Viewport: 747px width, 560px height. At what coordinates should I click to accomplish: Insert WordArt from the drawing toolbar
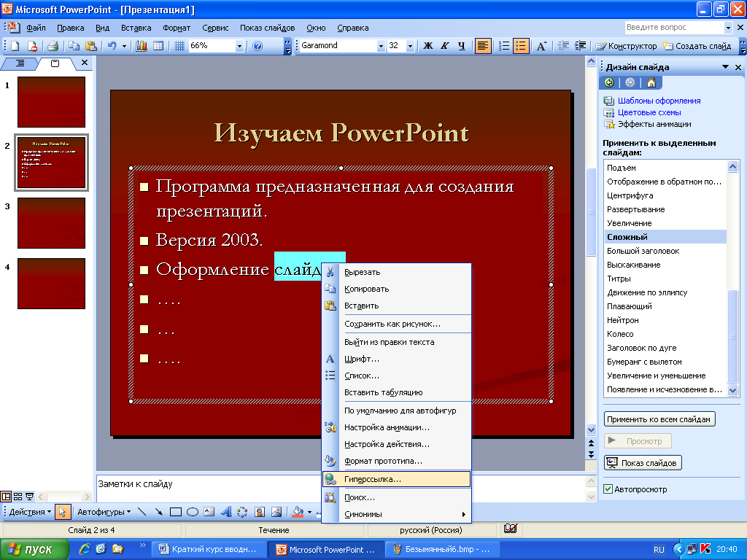coord(226,512)
